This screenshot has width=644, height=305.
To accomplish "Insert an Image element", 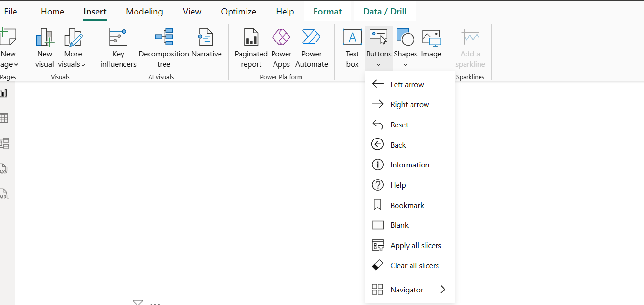I will coord(431,48).
